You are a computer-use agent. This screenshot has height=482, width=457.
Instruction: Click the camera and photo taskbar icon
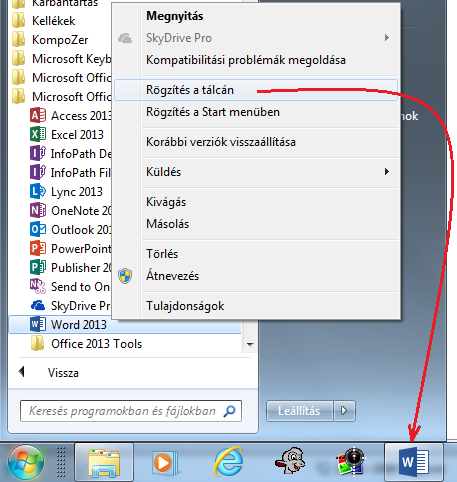pos(352,462)
